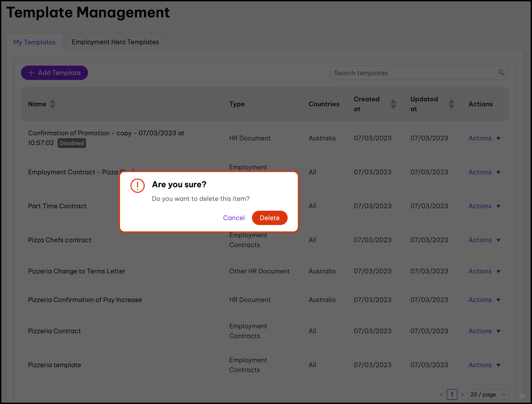
Task: Click the Disabled badge on first template
Action: coord(72,143)
